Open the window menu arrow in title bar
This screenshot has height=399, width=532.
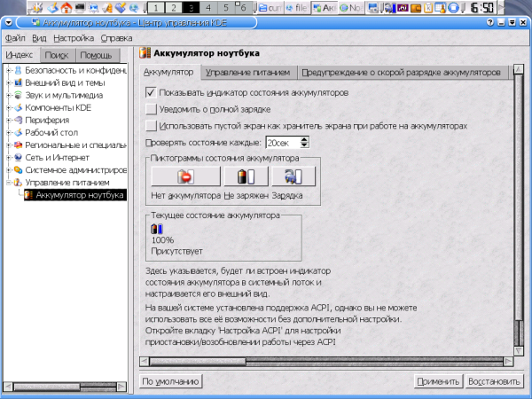pyautogui.click(x=9, y=23)
